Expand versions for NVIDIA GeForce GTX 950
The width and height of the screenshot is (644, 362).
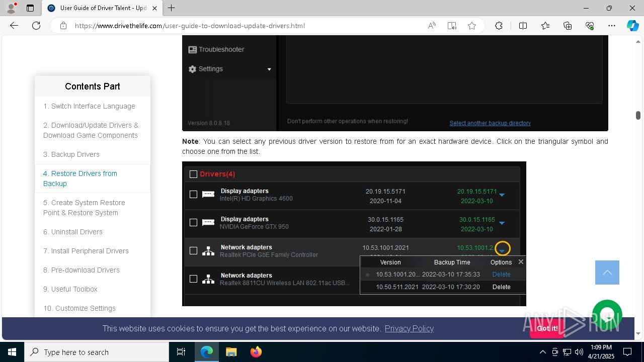(502, 223)
